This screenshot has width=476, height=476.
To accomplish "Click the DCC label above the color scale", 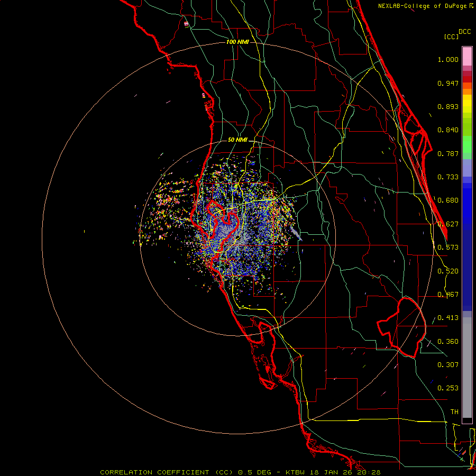I will point(464,32).
